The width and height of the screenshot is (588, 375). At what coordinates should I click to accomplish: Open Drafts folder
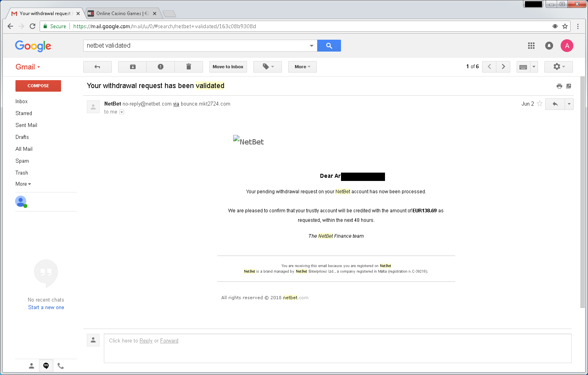(22, 137)
